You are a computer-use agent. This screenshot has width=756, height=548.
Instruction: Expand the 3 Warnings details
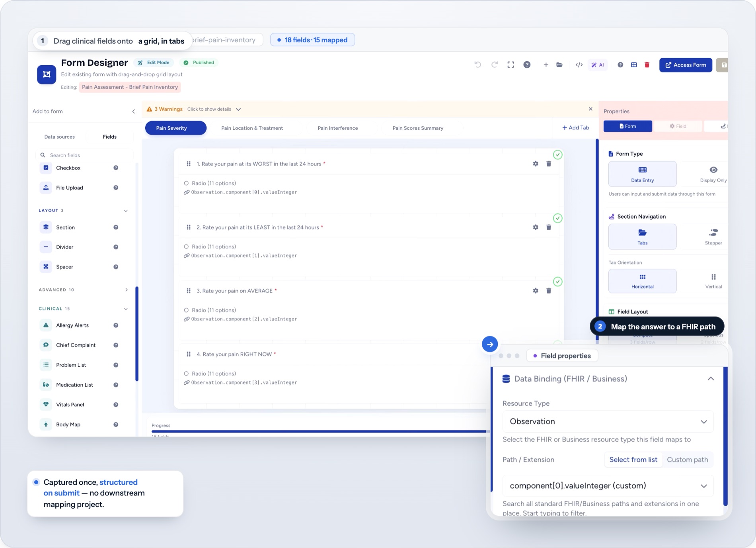[x=238, y=109]
